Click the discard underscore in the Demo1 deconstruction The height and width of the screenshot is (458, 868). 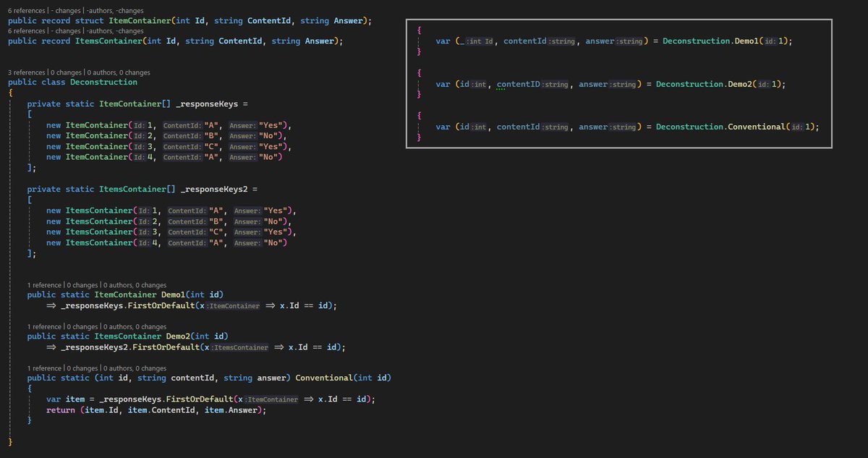463,42
